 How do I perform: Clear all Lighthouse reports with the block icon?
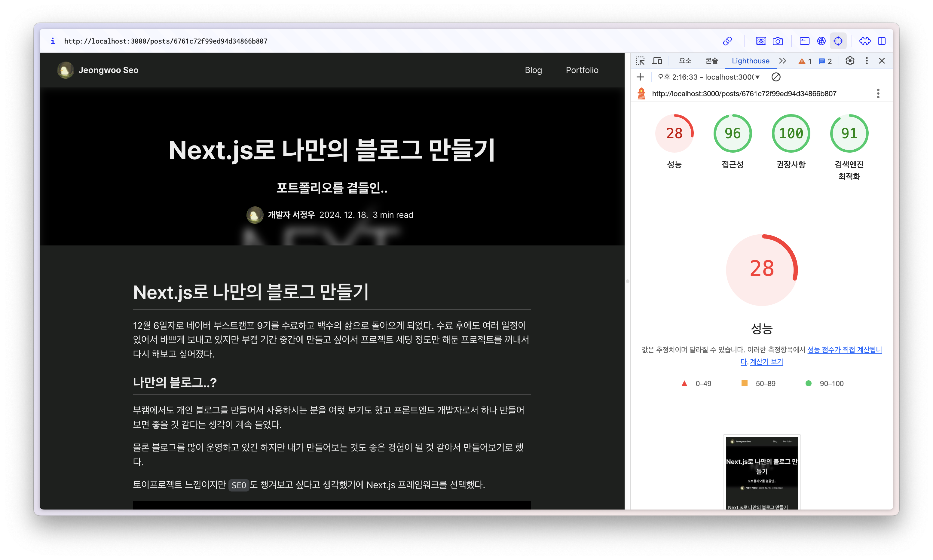pos(776,77)
